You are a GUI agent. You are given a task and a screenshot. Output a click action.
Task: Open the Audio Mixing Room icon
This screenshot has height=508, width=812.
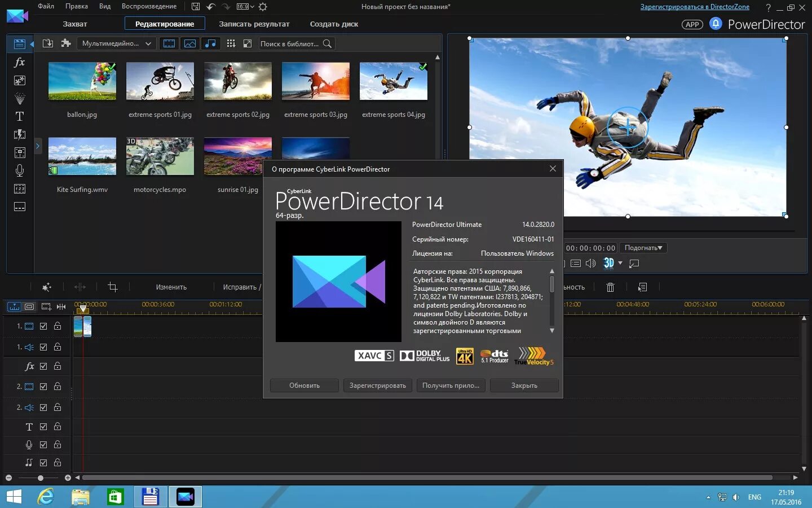19,152
